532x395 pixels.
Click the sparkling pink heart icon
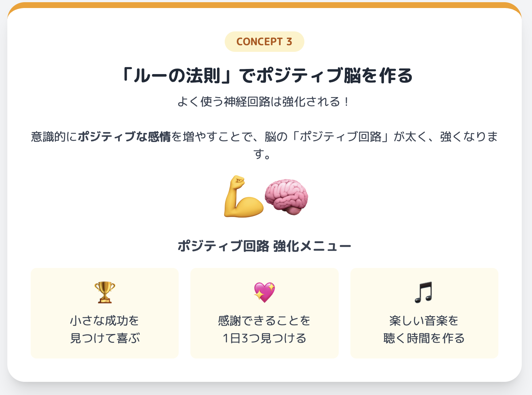[264, 292]
